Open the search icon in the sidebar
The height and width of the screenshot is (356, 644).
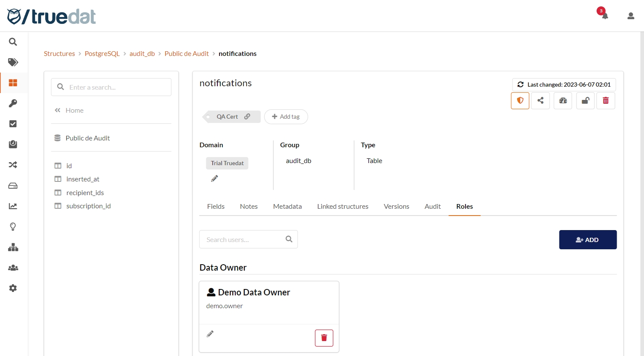(x=13, y=42)
